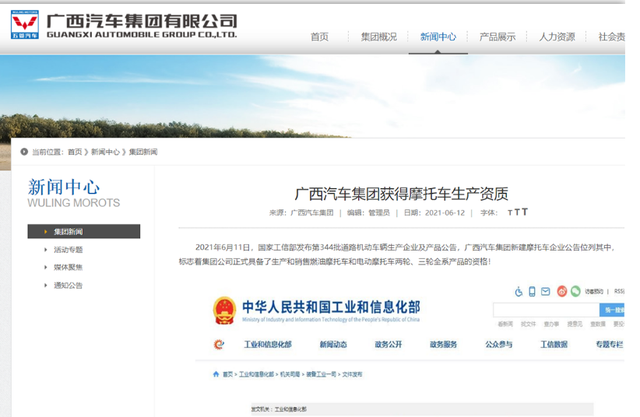640x417 pixels.
Task: Click the arrow beside 活动专题
Action: pos(45,250)
